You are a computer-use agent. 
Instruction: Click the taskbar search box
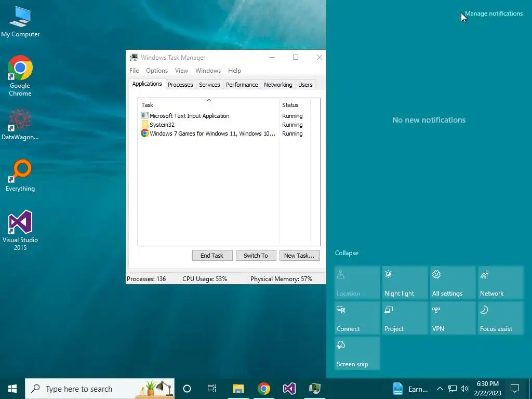100,389
